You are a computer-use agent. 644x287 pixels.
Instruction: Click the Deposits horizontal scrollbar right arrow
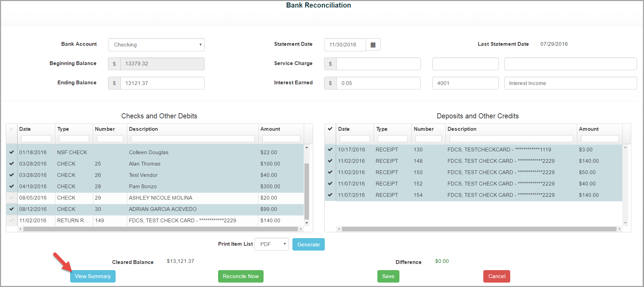pos(620,229)
